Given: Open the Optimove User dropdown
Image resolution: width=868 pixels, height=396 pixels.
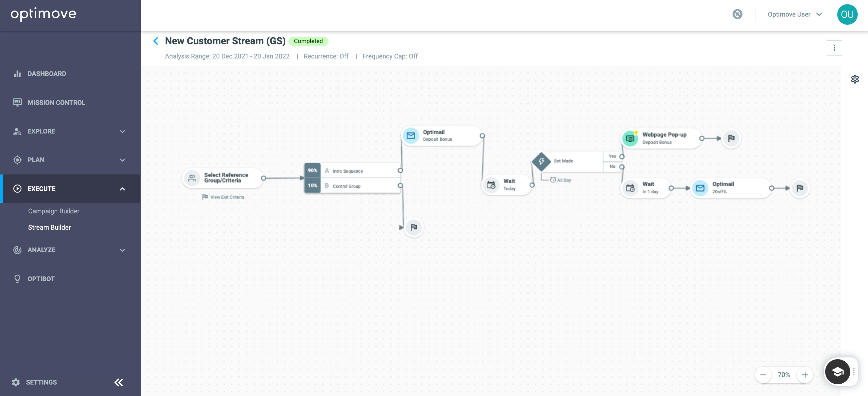Looking at the screenshot, I should pyautogui.click(x=795, y=14).
